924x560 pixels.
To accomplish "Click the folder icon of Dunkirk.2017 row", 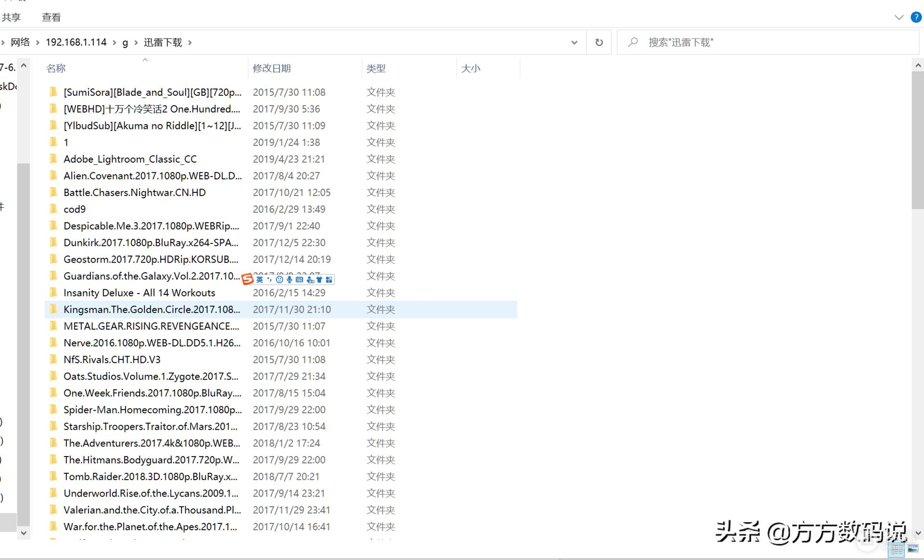I will [x=53, y=242].
